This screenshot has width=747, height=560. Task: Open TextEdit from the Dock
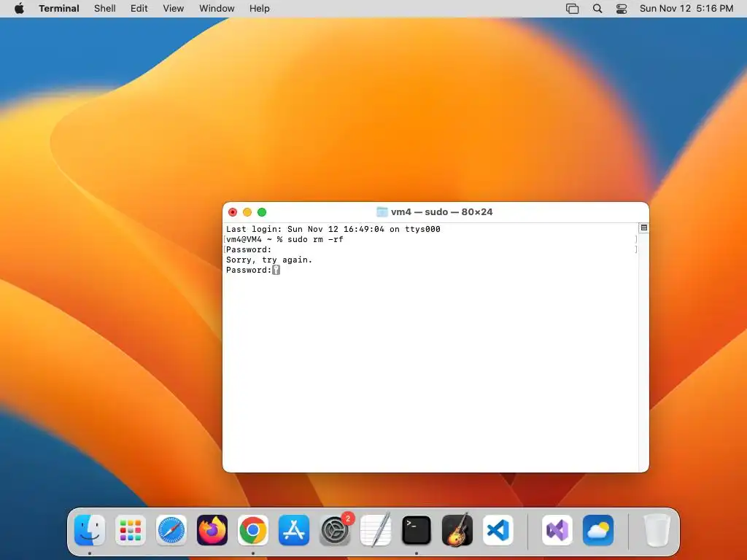tap(376, 530)
